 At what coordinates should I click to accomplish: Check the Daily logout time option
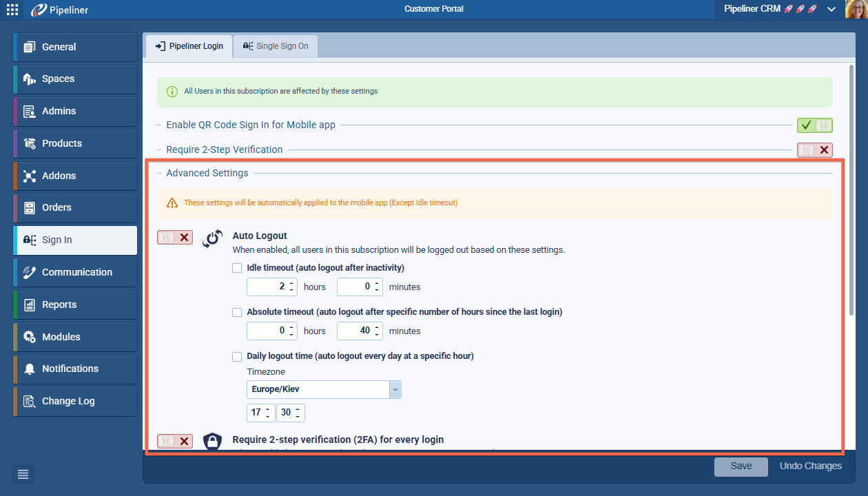pyautogui.click(x=237, y=356)
